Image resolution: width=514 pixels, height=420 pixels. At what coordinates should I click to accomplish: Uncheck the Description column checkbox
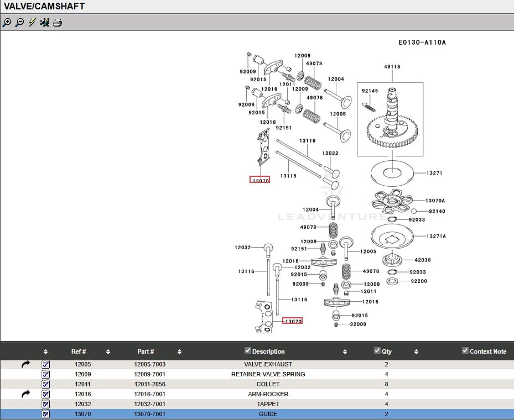coord(247,350)
